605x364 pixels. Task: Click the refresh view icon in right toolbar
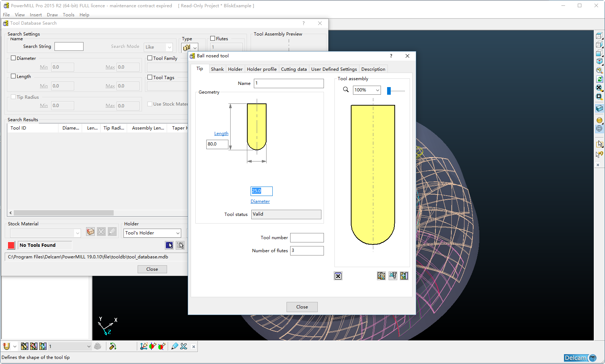point(599,79)
